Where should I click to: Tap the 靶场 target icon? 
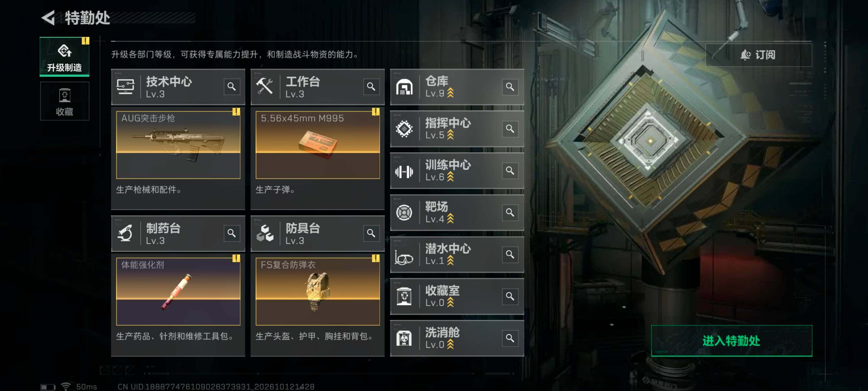coord(404,213)
